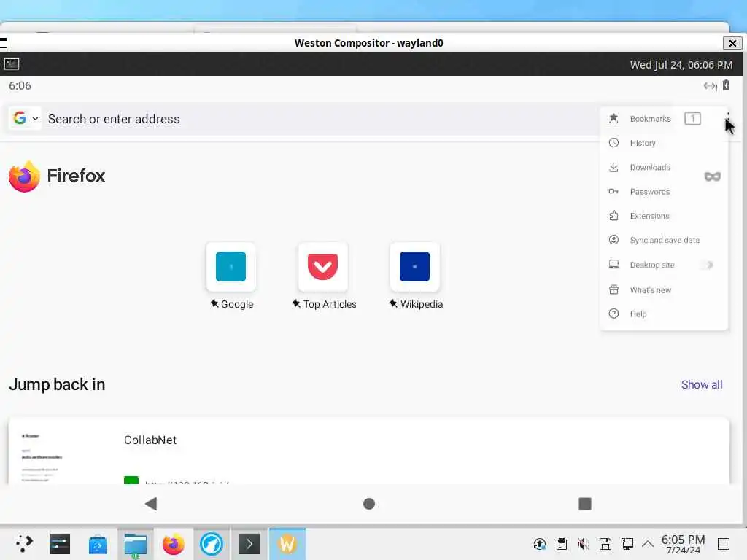The width and height of the screenshot is (747, 560).
Task: Click the Weston window menu icon
Action: [3, 43]
